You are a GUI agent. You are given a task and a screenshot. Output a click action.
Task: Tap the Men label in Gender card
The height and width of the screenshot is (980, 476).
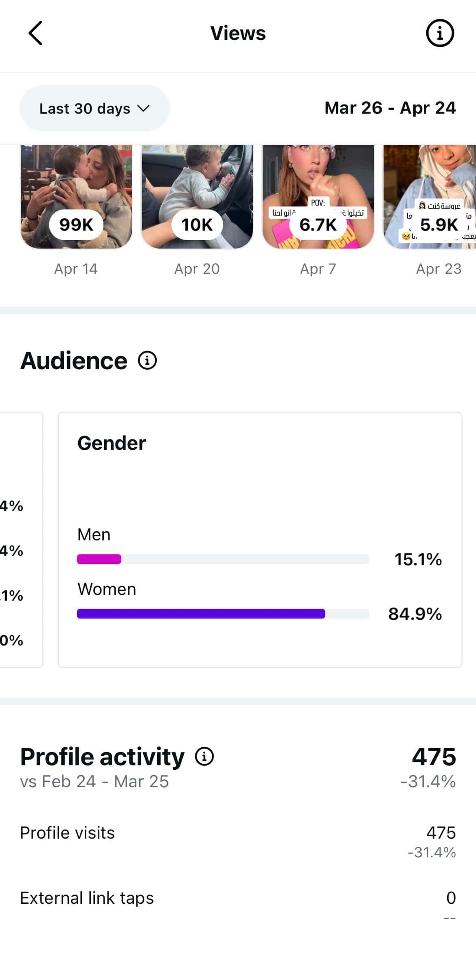point(94,535)
